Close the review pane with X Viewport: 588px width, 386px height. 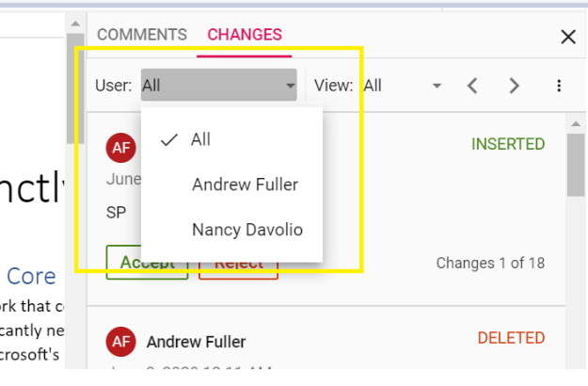(x=567, y=37)
